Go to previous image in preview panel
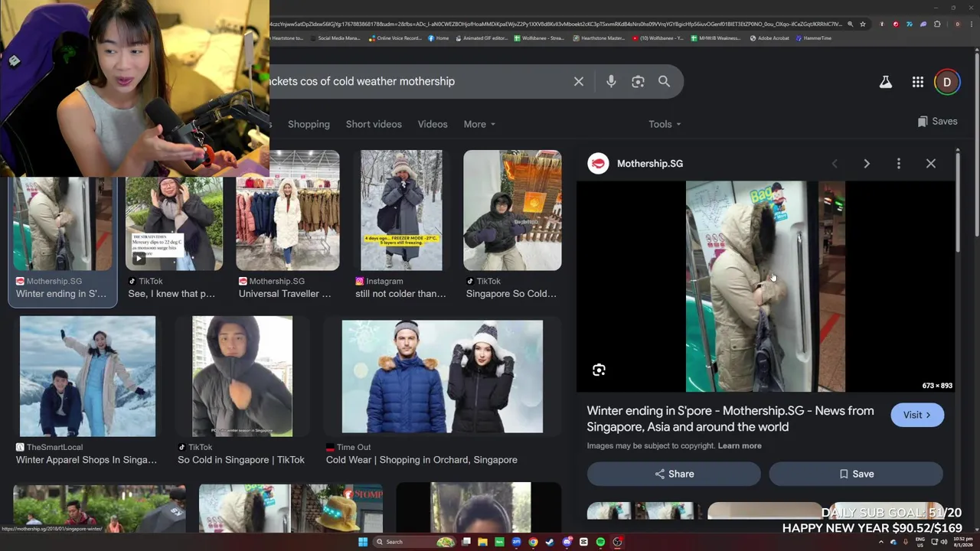Screen dimensions: 980x551 point(835,164)
